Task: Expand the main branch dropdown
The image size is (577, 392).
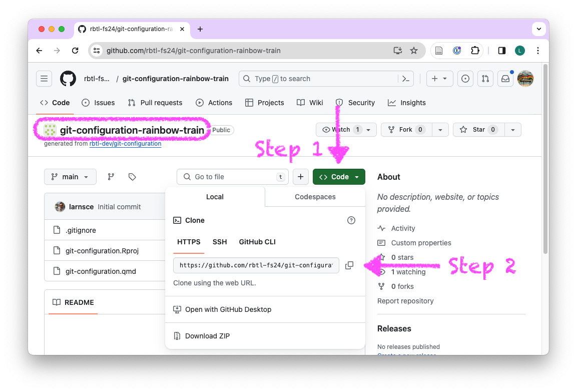Action: point(70,177)
